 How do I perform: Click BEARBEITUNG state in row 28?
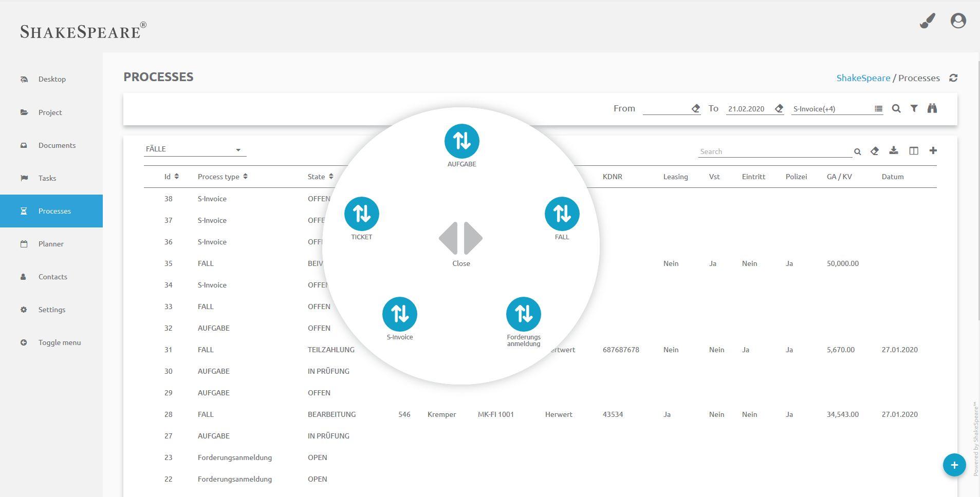click(331, 414)
